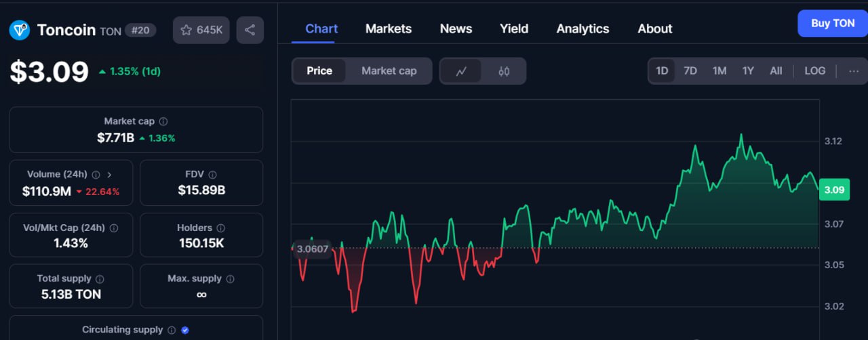Viewport: 868px width, 340px height.
Task: Select All time range
Action: (776, 71)
